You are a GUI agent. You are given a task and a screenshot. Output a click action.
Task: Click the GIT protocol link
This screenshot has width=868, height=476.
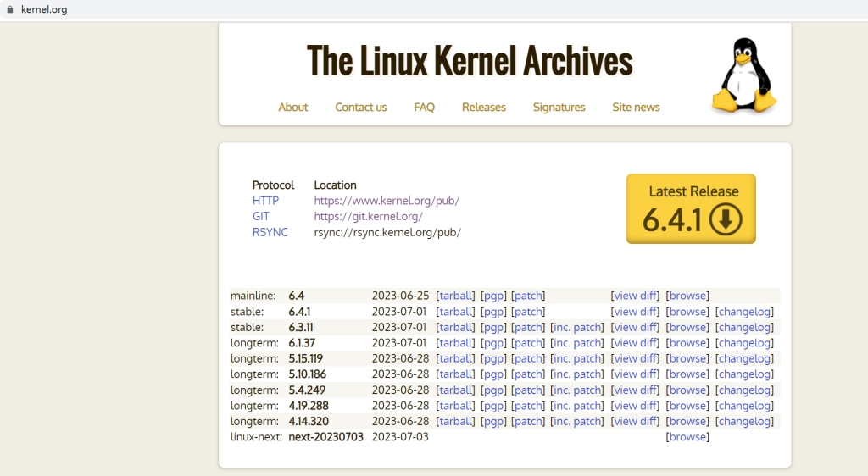point(261,216)
